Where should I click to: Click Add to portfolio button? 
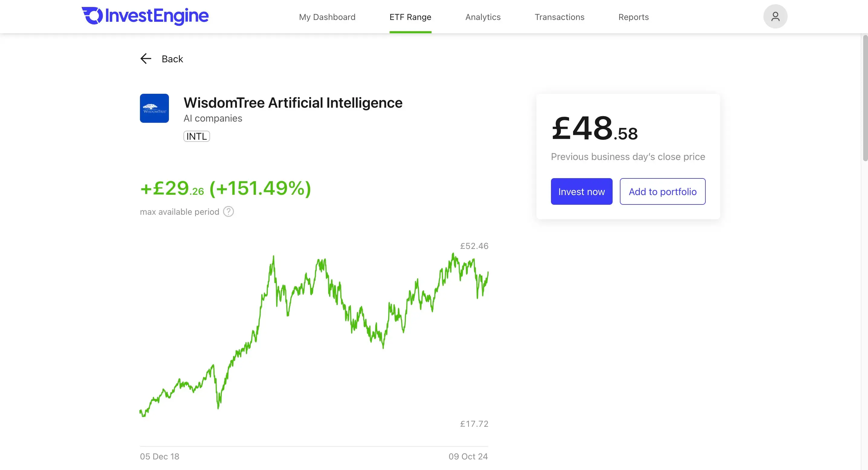(662, 191)
